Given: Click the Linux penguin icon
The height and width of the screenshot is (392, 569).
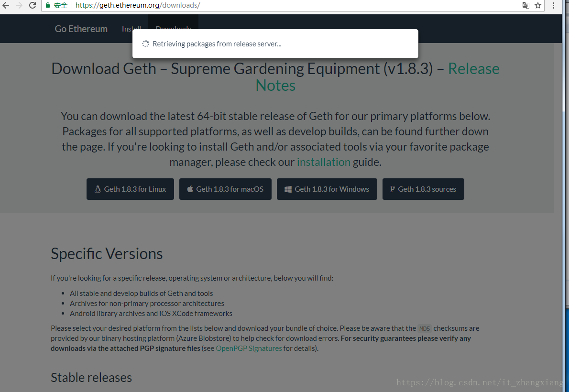Looking at the screenshot, I should [x=98, y=189].
